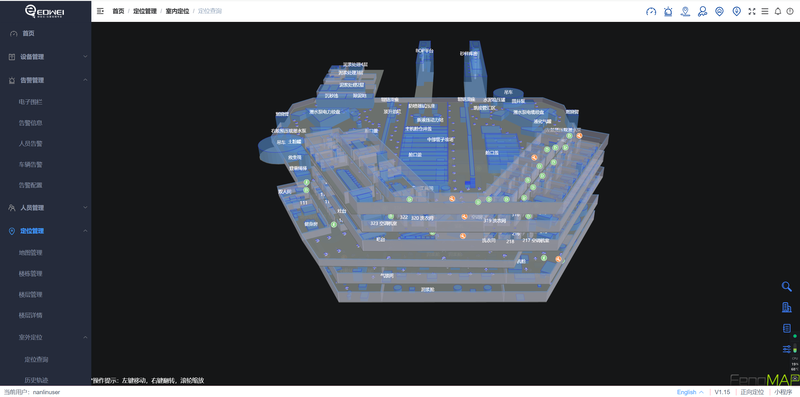Open the floor list icon on map
This screenshot has width=800, height=397.
point(786,328)
